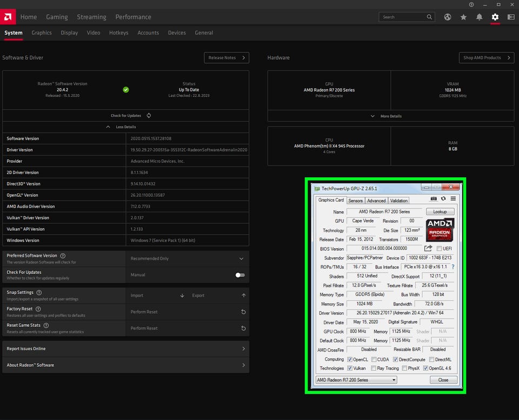Toggle the Check For Updates switch
Viewport: 519px width, 420px height.
(x=240, y=275)
